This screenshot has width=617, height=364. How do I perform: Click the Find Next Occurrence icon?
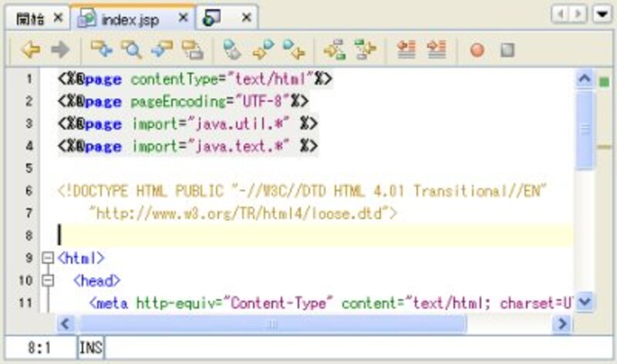pos(162,50)
